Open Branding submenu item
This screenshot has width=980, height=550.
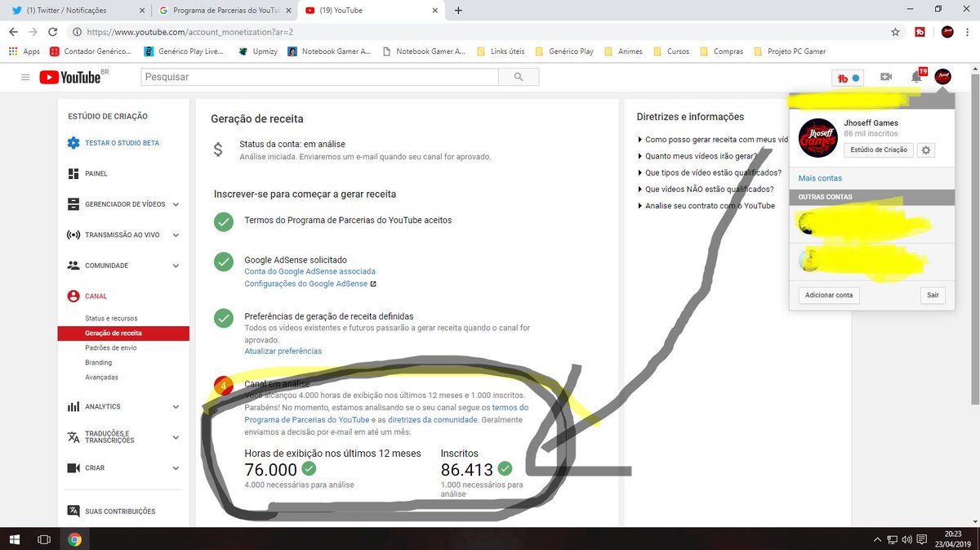tap(98, 363)
